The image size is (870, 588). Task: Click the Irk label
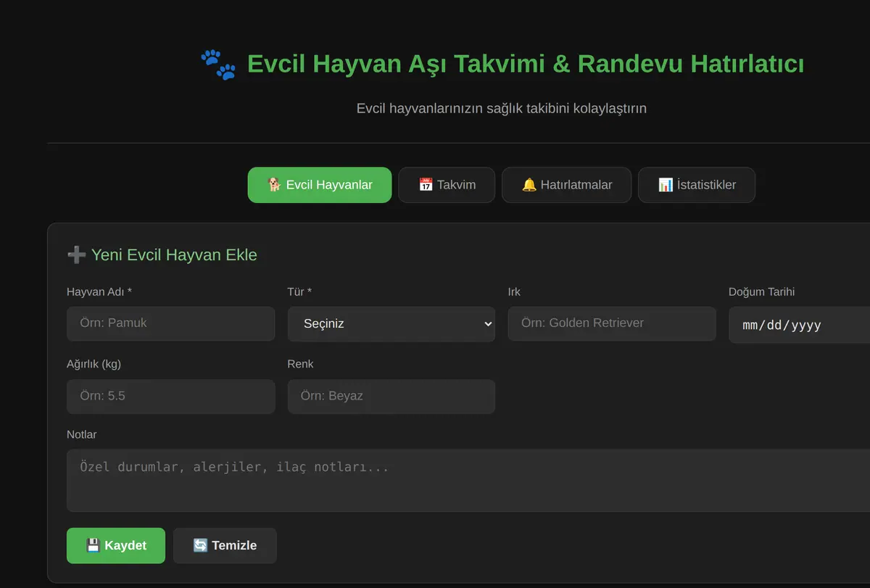(x=514, y=291)
